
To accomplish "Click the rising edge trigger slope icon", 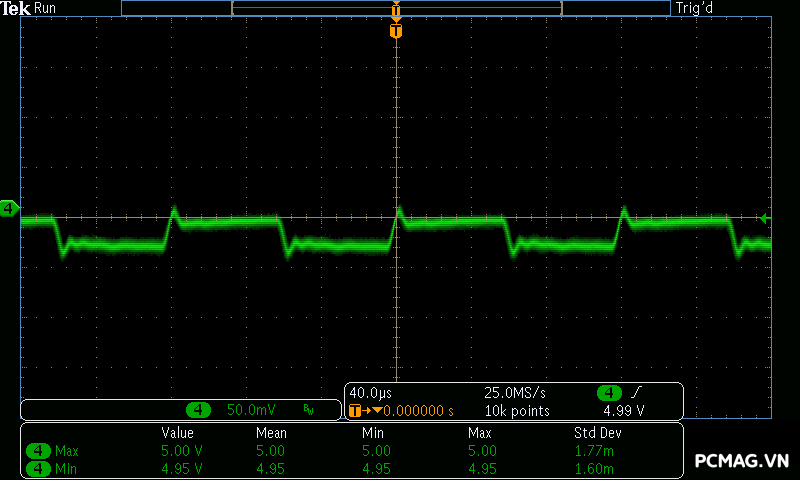I will [x=635, y=393].
